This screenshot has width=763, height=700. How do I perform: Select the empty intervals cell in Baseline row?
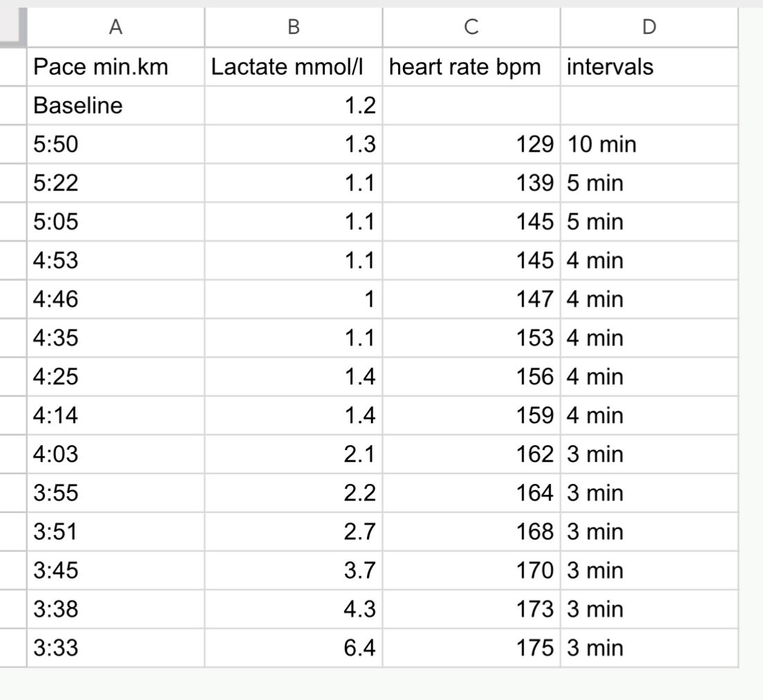[649, 105]
